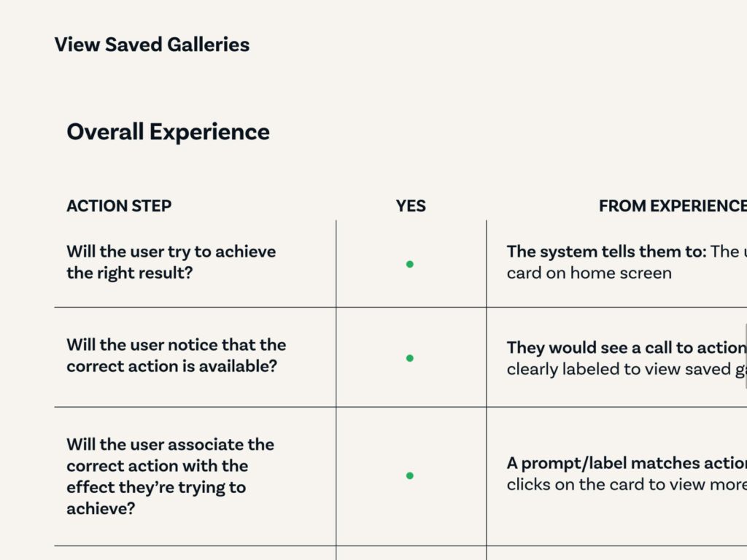
Task: Click "card on home screen" text
Action: 589,273
